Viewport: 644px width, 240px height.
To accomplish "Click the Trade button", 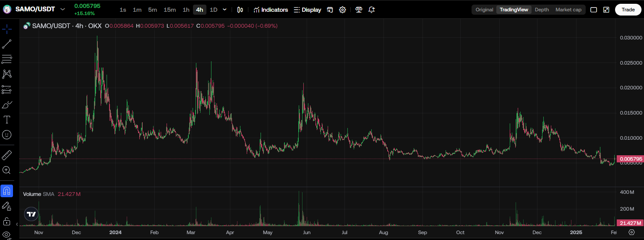I will coord(628,10).
